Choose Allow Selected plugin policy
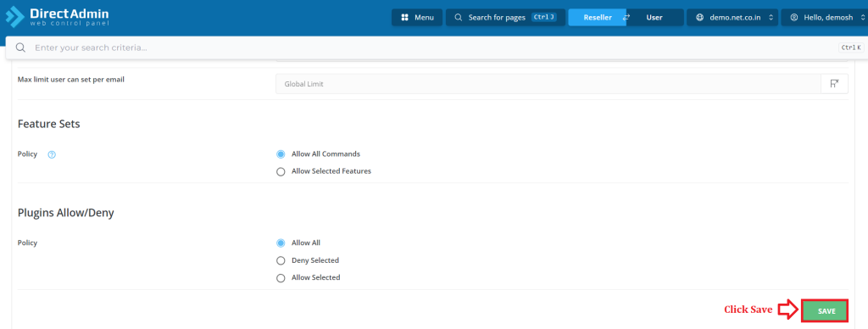Screen dimensions: 868x329 (x=281, y=278)
